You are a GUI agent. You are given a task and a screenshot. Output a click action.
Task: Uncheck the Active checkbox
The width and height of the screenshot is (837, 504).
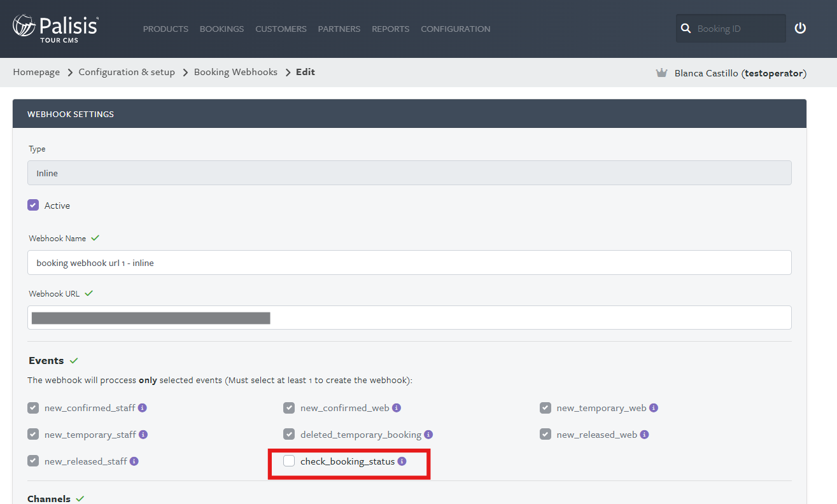[33, 206]
